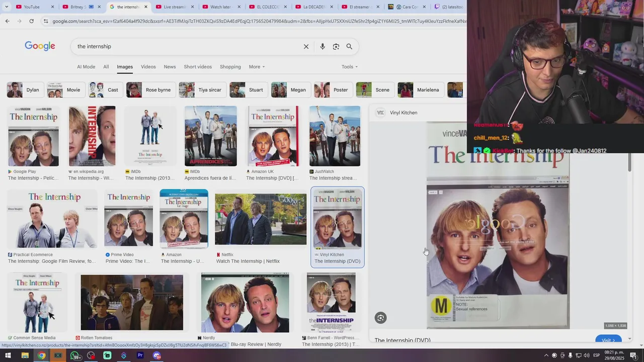Expand the Tools dropdown

point(350,67)
